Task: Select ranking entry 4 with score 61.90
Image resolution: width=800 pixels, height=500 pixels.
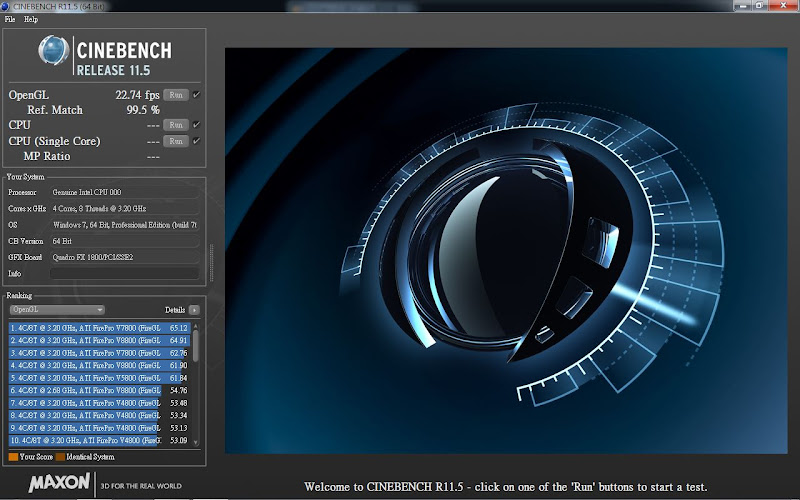Action: pyautogui.click(x=99, y=365)
